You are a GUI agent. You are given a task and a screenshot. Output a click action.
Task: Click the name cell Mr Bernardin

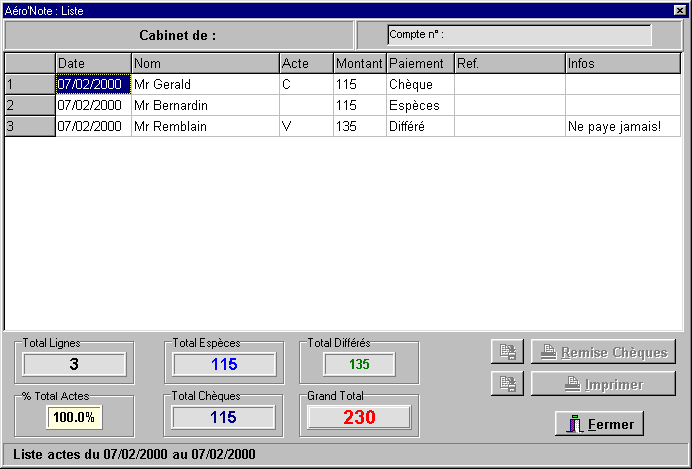point(206,105)
